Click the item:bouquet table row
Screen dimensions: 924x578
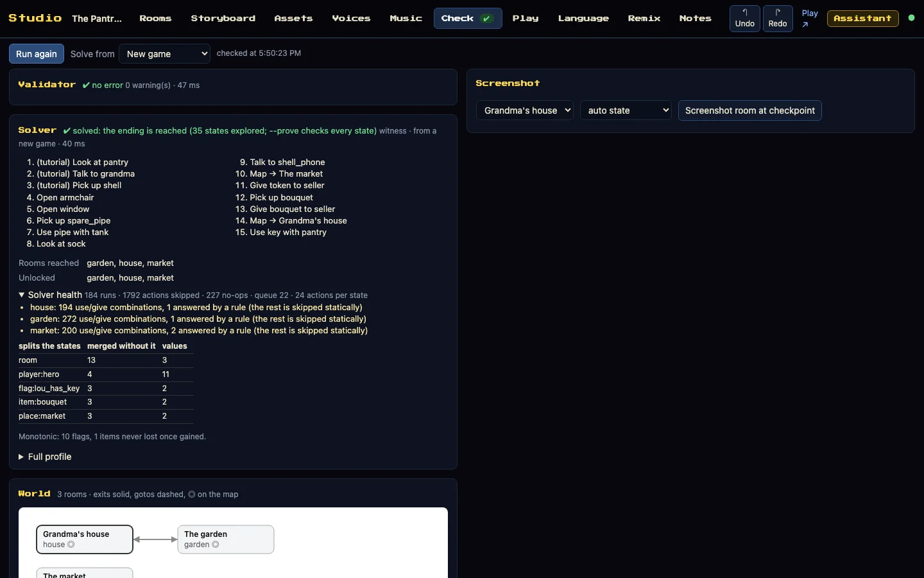106,402
